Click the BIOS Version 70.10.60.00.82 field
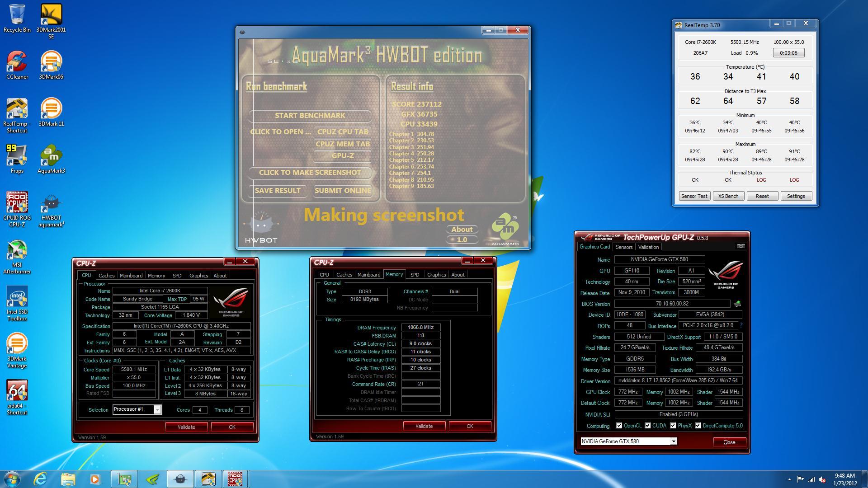Image resolution: width=868 pixels, height=488 pixels. pos(672,304)
